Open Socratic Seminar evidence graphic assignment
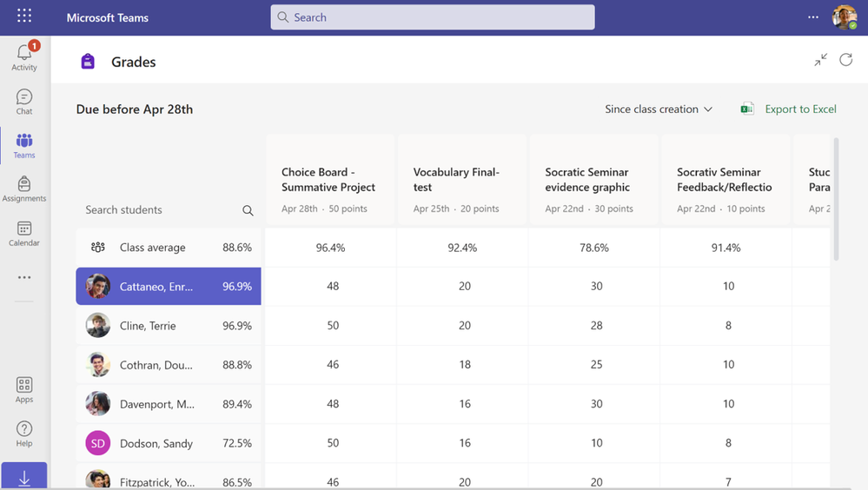This screenshot has width=868, height=490. click(x=594, y=179)
